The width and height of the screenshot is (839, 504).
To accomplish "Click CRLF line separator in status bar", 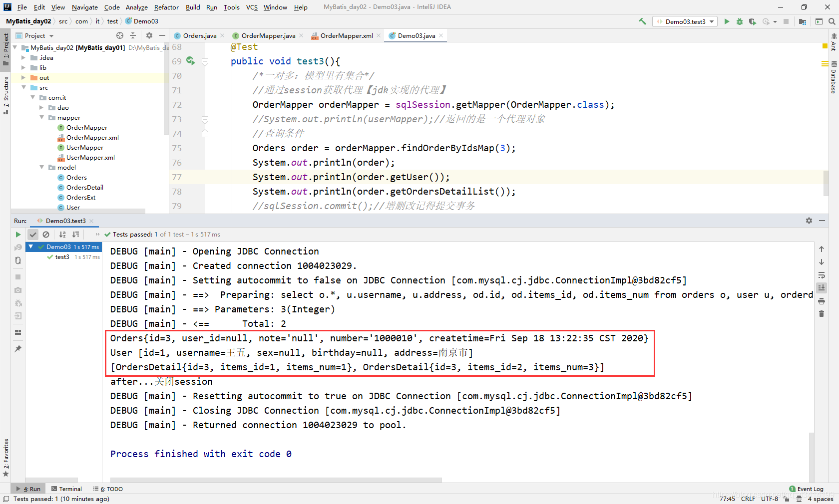I will 748,499.
